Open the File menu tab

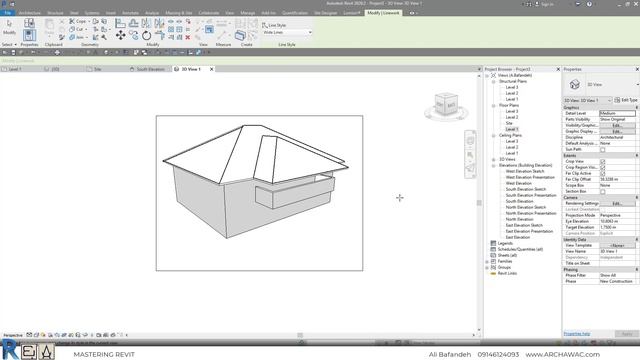pyautogui.click(x=7, y=13)
